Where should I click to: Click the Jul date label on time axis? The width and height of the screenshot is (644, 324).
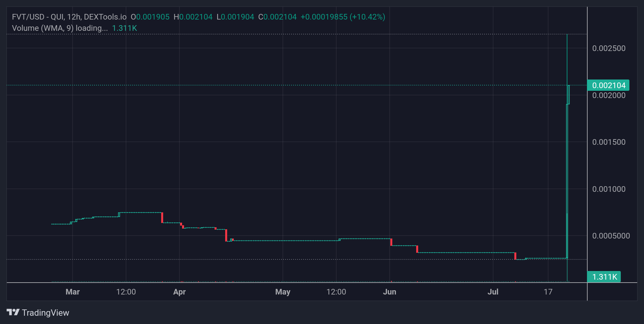click(x=493, y=292)
